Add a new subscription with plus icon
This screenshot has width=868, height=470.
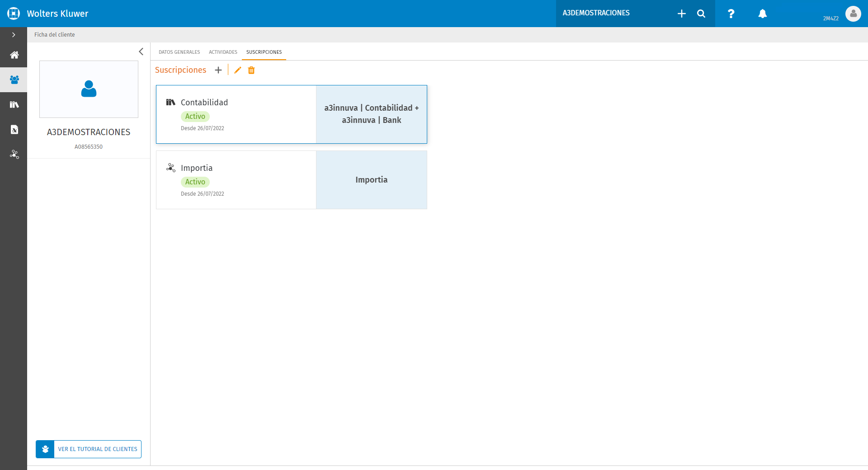218,70
